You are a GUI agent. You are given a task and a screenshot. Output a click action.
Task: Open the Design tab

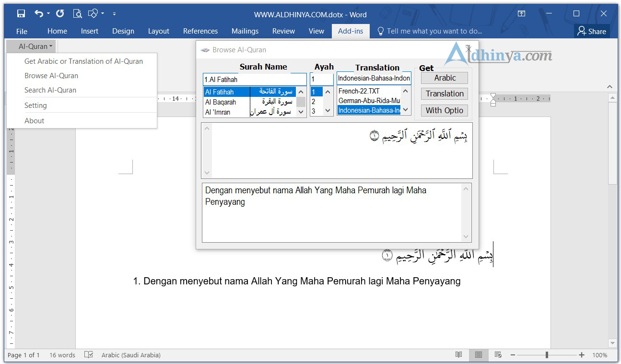coord(123,31)
